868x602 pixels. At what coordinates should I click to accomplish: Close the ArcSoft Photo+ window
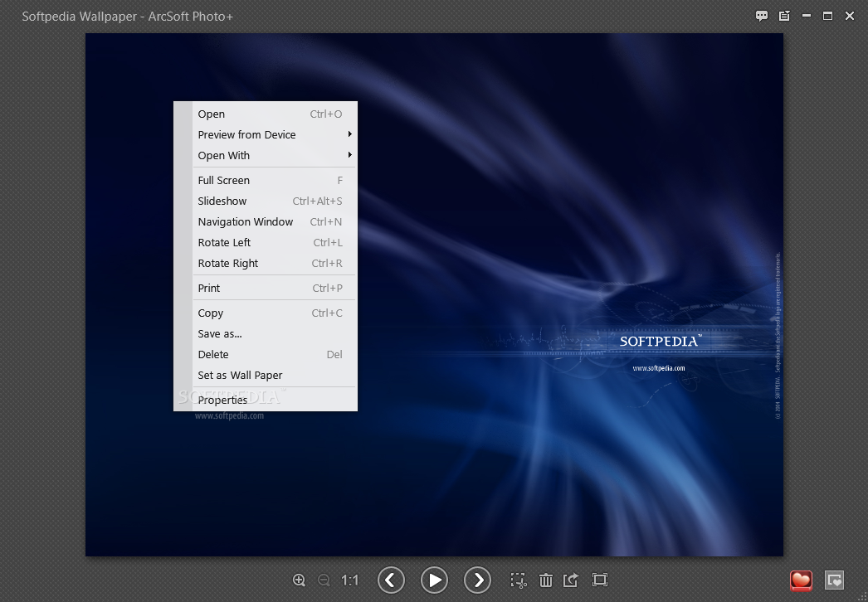click(x=850, y=16)
